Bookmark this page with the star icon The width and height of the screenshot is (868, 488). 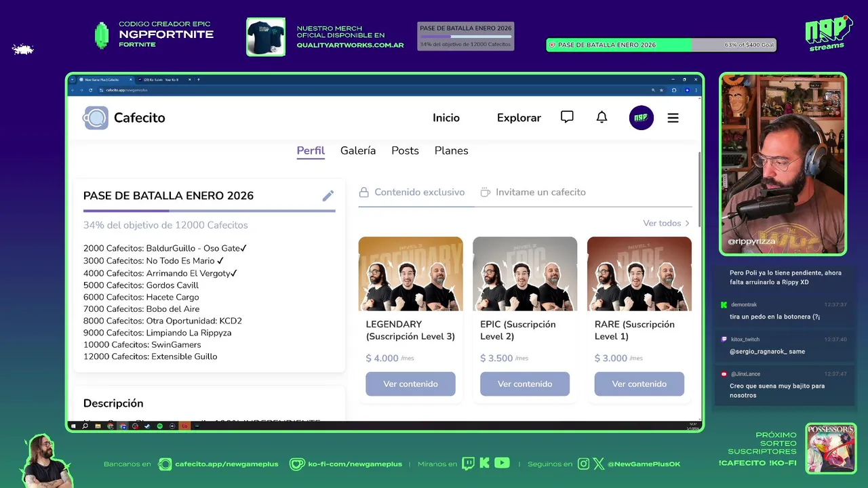[661, 90]
